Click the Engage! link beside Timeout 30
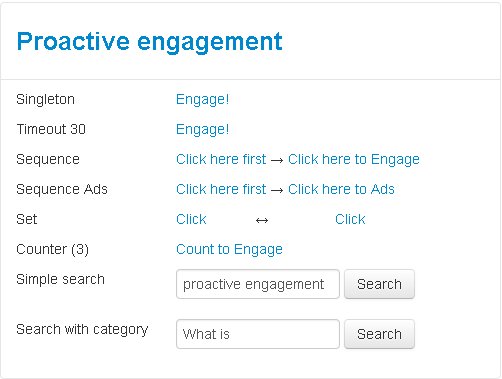Image resolution: width=502 pixels, height=379 pixels. point(202,129)
